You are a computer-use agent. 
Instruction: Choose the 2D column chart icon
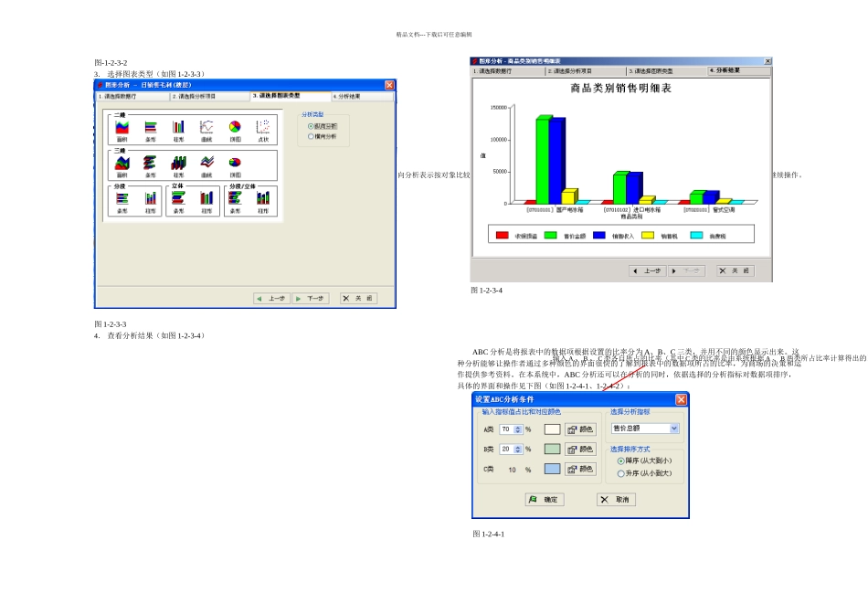pyautogui.click(x=178, y=127)
